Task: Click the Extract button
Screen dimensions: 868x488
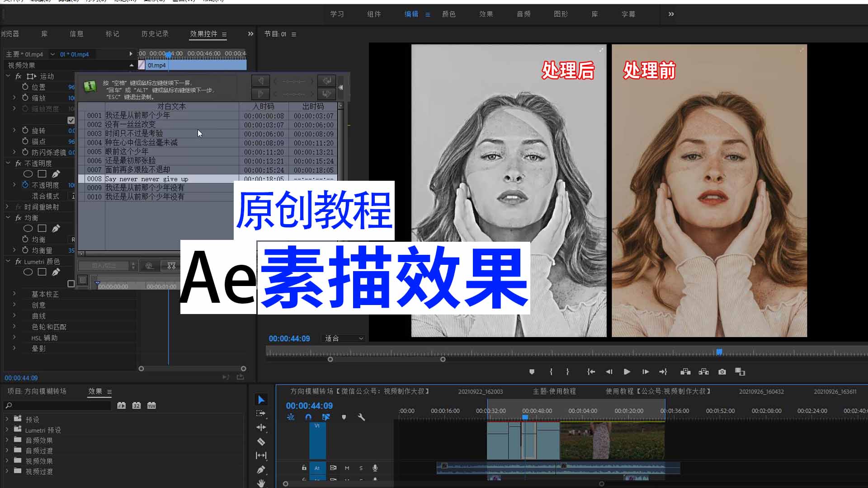Action: 704,372
